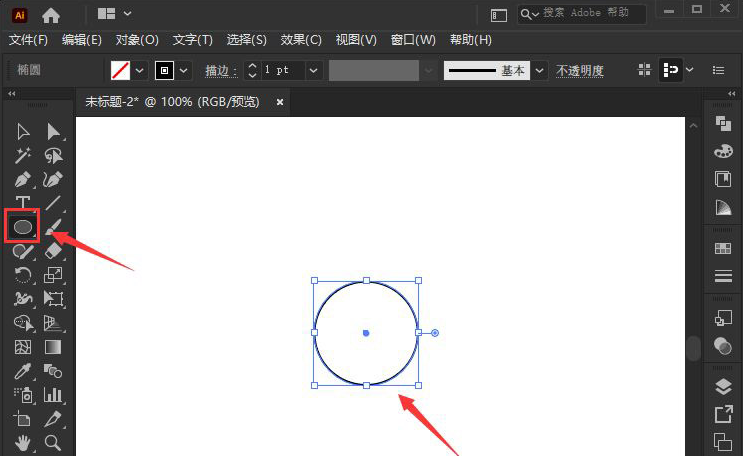Activate the Perspective Grid tool

53,323
